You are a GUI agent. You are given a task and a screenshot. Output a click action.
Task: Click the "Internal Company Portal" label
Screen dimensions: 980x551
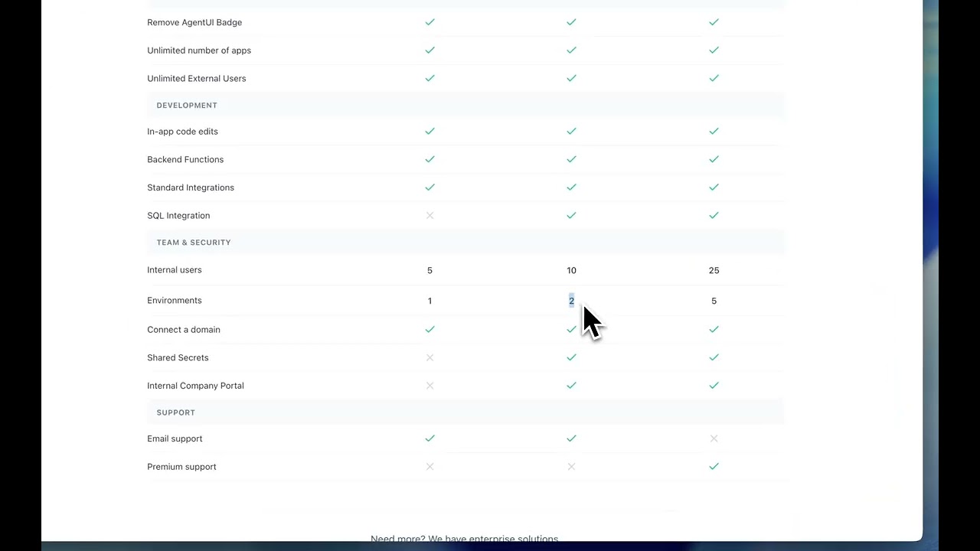[x=195, y=386]
